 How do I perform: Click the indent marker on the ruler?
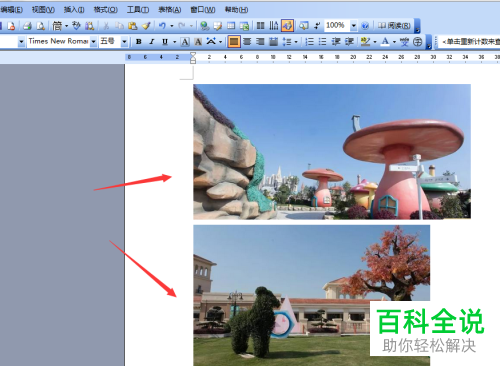[193, 57]
